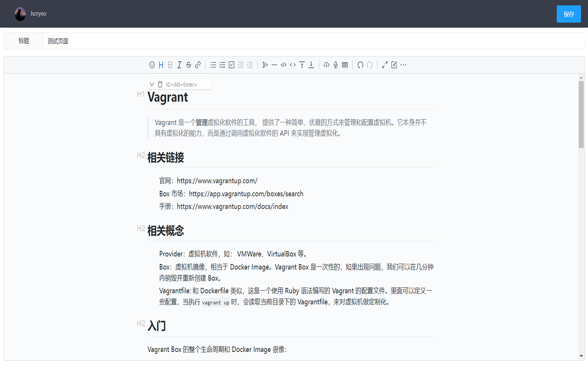Set the heading ID field
The height and width of the screenshot is (368, 588).
click(188, 85)
